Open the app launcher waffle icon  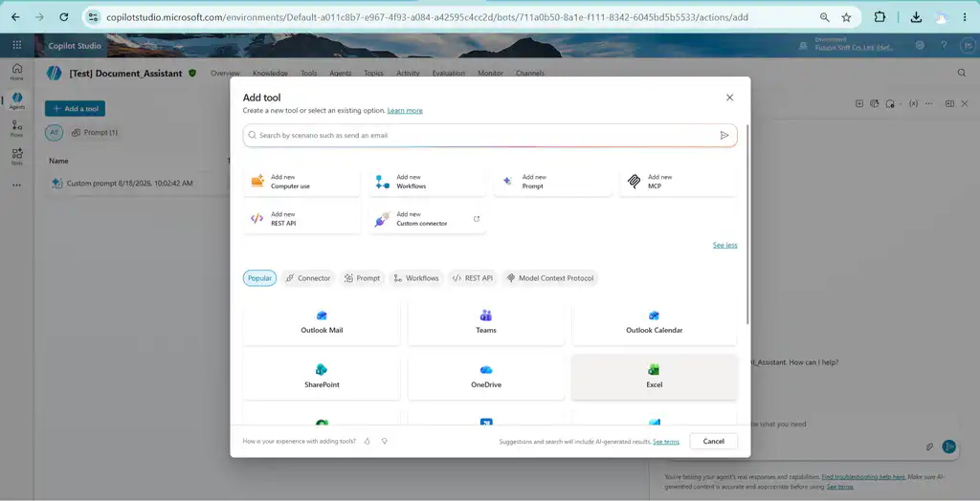(17, 45)
